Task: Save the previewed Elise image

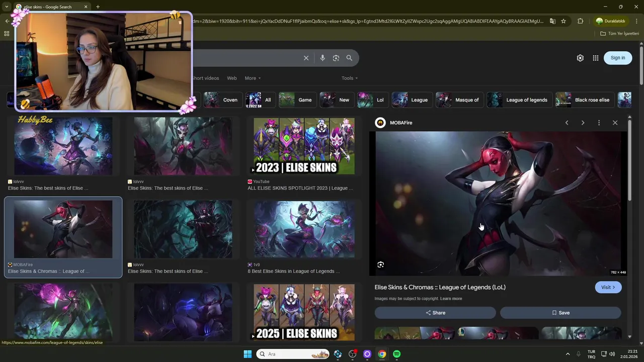Action: tap(560, 313)
